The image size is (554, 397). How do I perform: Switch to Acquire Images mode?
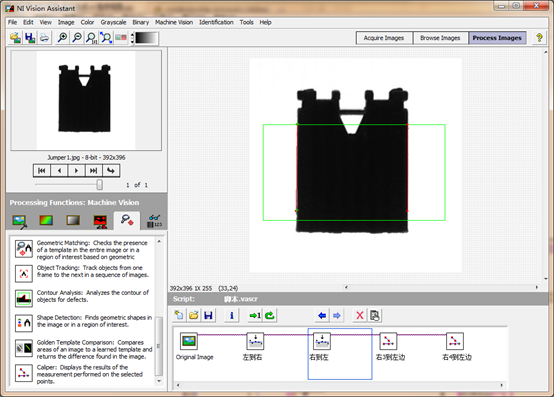click(384, 38)
